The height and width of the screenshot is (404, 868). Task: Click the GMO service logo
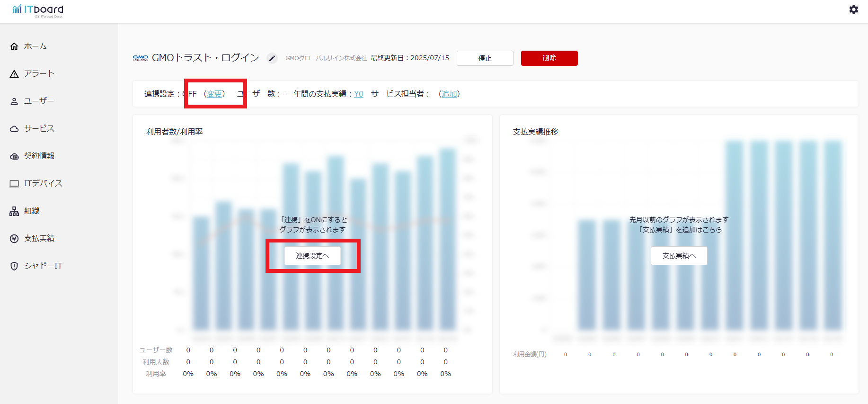[141, 58]
